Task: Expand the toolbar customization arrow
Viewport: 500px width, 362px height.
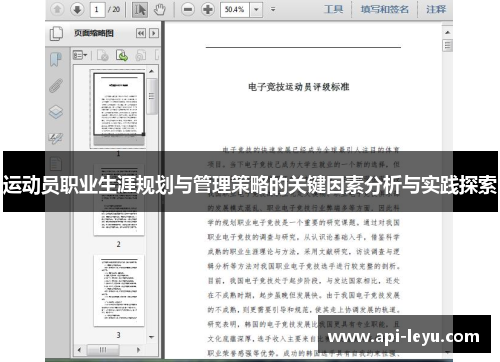Action: (273, 9)
